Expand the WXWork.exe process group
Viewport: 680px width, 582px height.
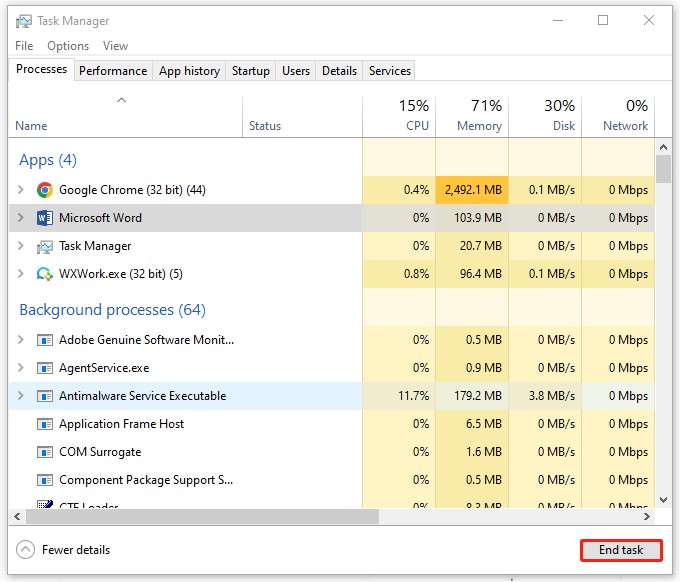(x=21, y=274)
